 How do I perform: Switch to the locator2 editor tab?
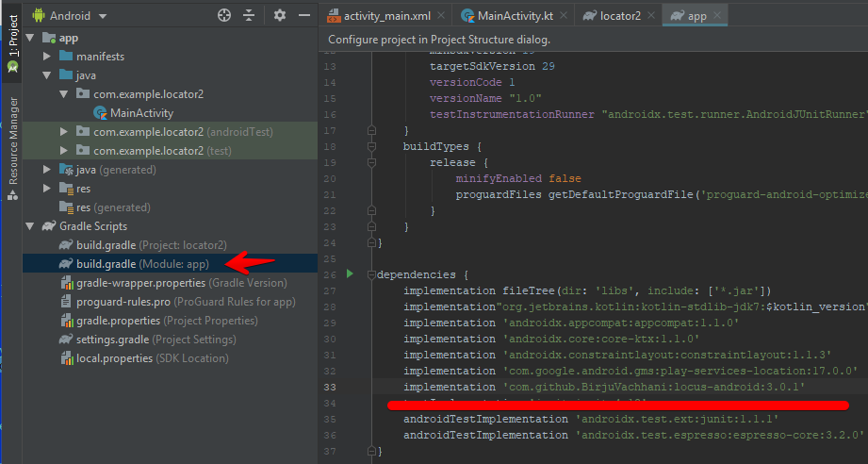click(x=614, y=16)
